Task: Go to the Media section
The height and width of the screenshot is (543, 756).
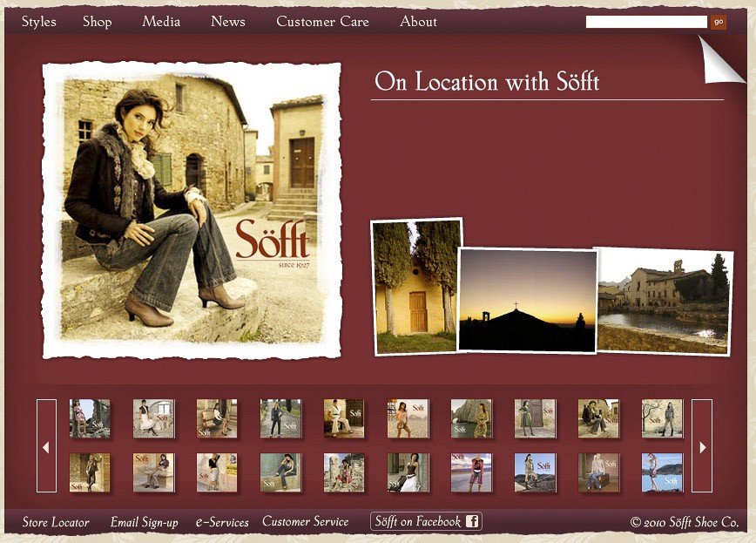Action: (x=161, y=22)
